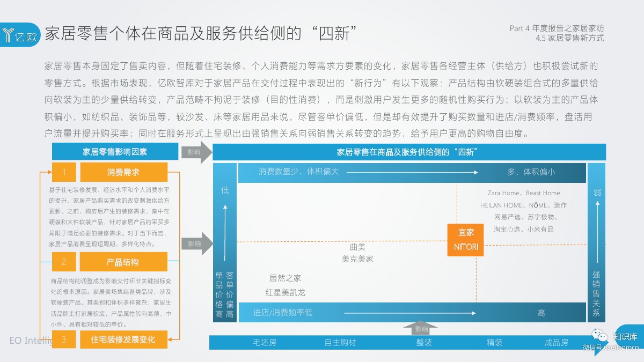Click the 红星美凯龙 brand label
644x362 pixels.
(285, 292)
